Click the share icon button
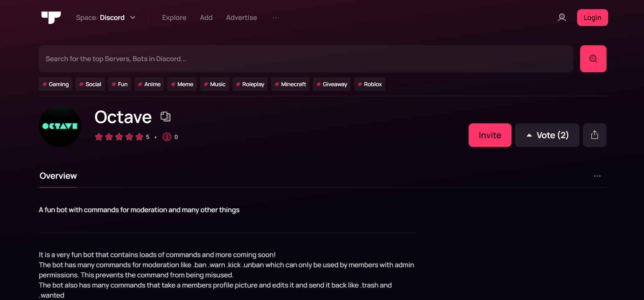Viewport: 644px width, 300px height. pyautogui.click(x=595, y=135)
